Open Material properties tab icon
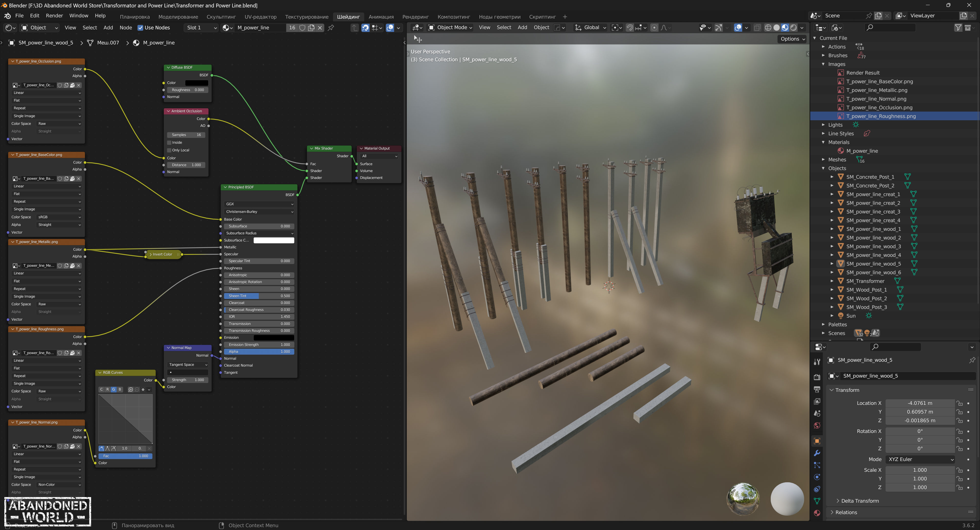The width and height of the screenshot is (980, 530). click(817, 513)
